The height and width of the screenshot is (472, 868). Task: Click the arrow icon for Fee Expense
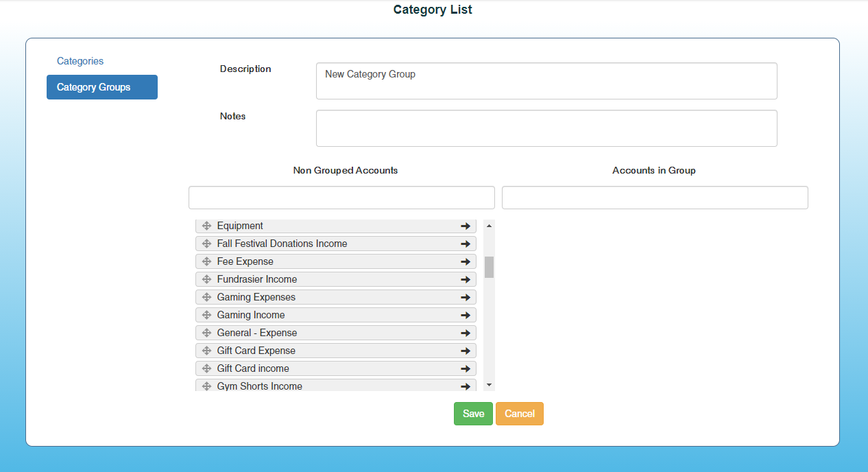[465, 261]
